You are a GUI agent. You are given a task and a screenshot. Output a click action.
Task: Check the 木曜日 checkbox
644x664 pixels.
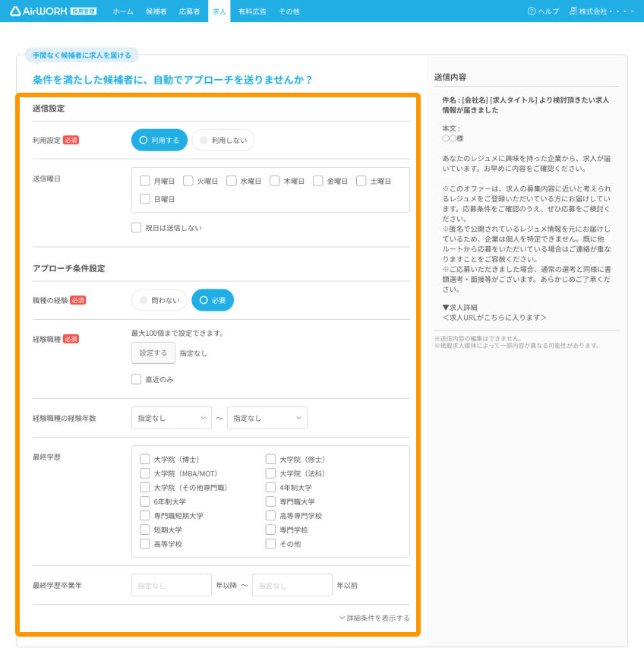click(x=274, y=181)
